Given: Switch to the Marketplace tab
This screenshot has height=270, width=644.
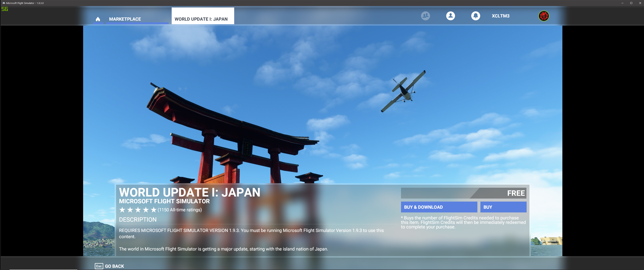Looking at the screenshot, I should [x=125, y=19].
